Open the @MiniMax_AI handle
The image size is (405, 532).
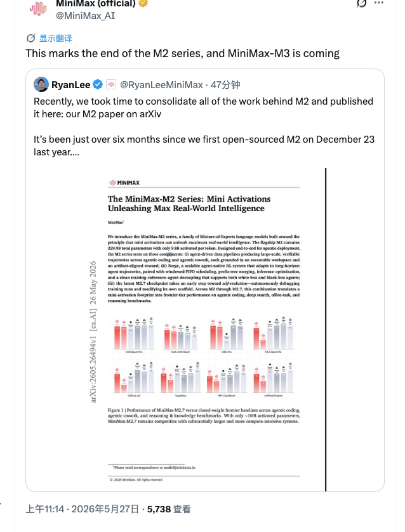[85, 16]
